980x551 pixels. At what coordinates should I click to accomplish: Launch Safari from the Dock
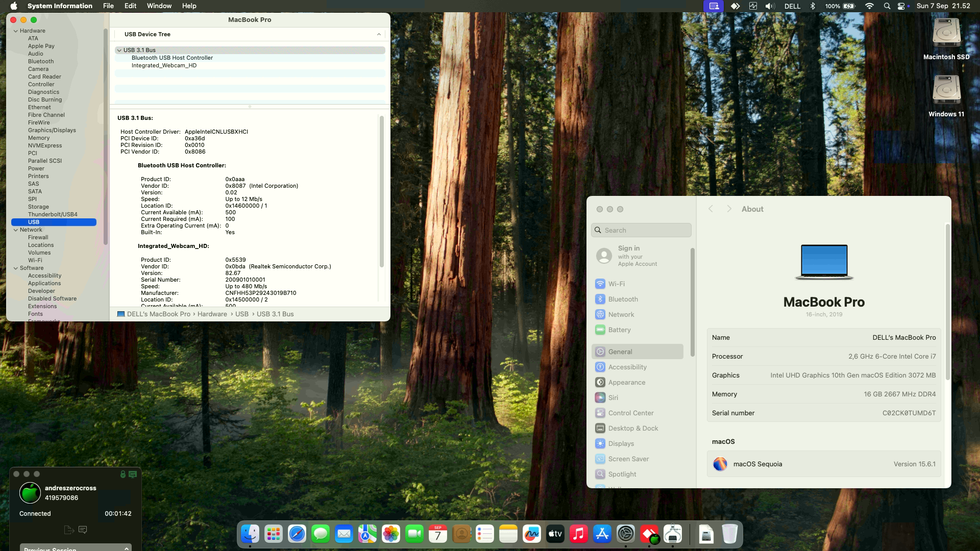pos(297,534)
